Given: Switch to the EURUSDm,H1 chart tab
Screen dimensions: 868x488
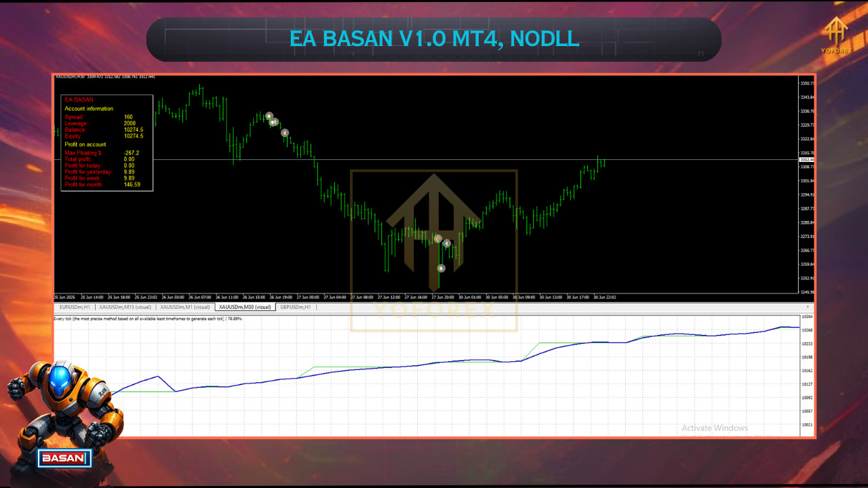Looking at the screenshot, I should point(75,307).
